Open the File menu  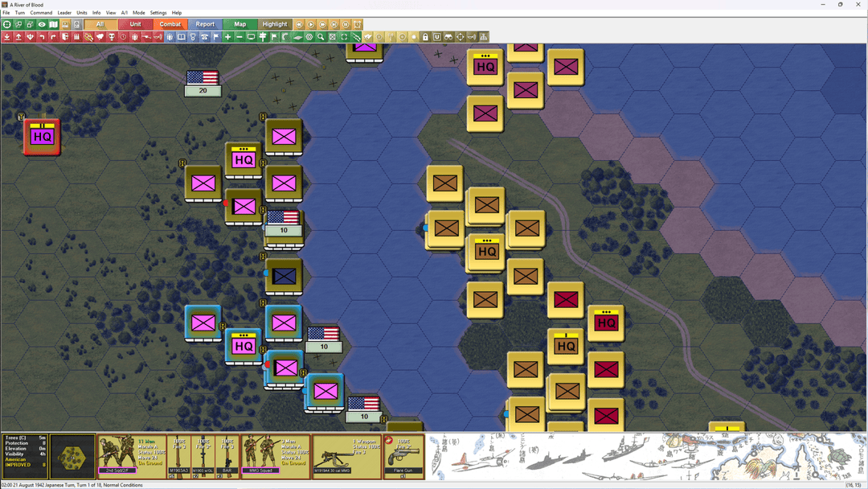tap(6, 13)
